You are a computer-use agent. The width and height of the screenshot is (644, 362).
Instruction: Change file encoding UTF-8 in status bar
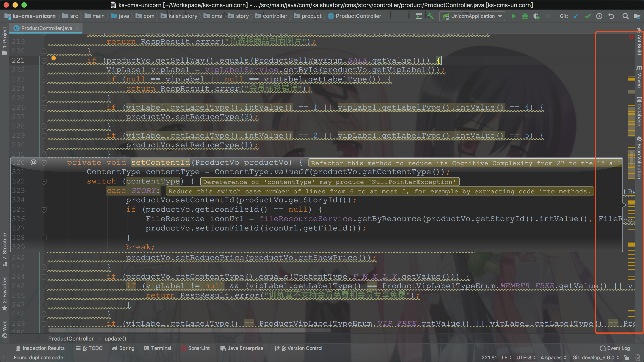(x=526, y=358)
